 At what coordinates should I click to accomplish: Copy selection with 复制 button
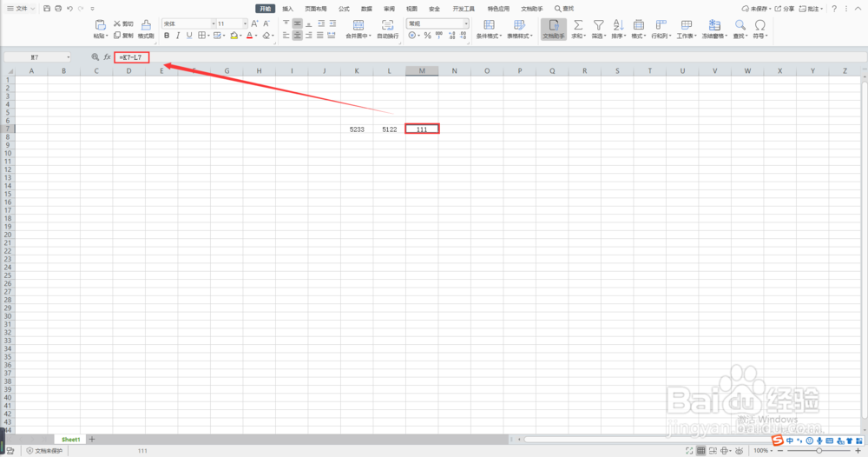[123, 36]
